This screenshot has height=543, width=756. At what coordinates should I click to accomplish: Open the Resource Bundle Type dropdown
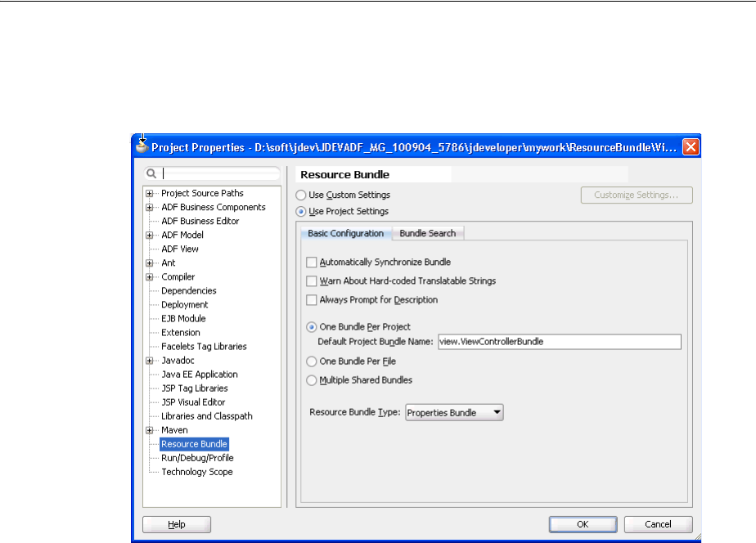click(454, 412)
